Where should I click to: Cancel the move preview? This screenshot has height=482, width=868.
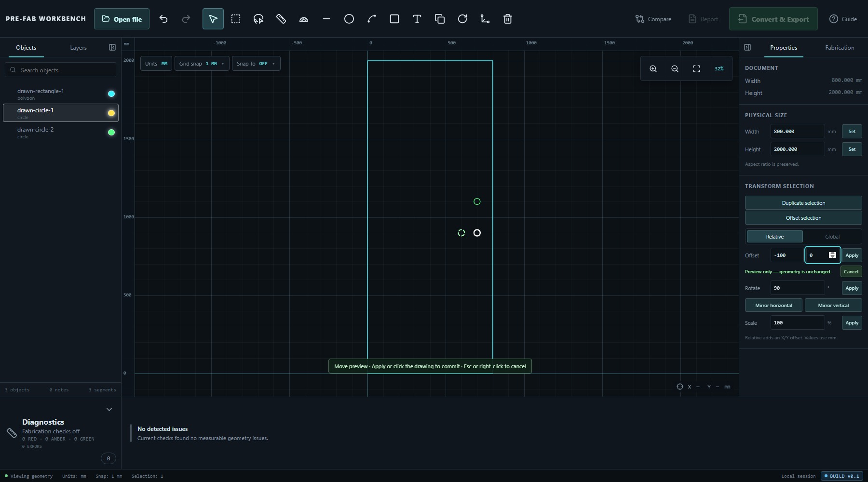851,271
